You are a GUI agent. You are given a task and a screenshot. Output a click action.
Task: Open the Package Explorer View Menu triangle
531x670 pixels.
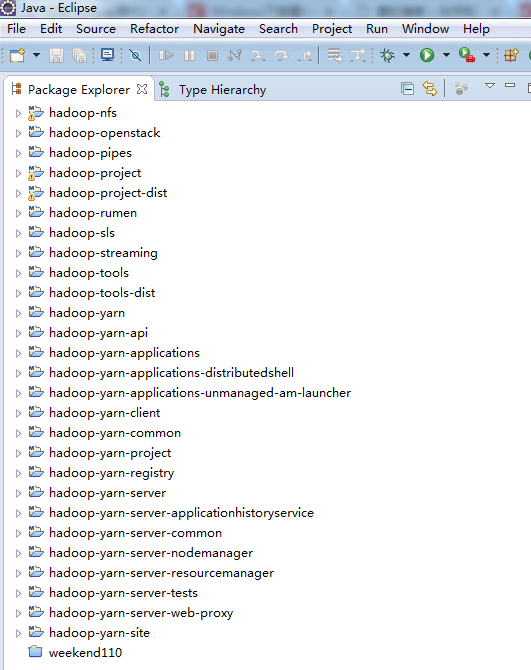point(490,86)
